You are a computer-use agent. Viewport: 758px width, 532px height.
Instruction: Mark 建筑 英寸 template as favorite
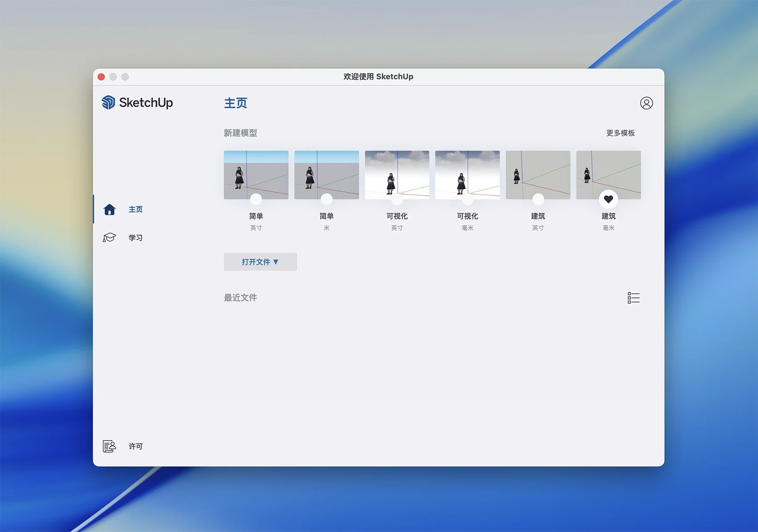(x=538, y=199)
